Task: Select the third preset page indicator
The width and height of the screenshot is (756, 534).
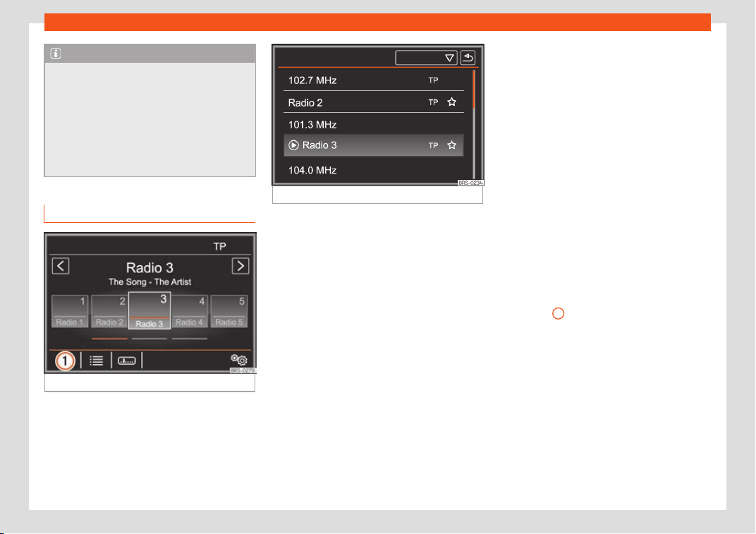Action: [190, 339]
